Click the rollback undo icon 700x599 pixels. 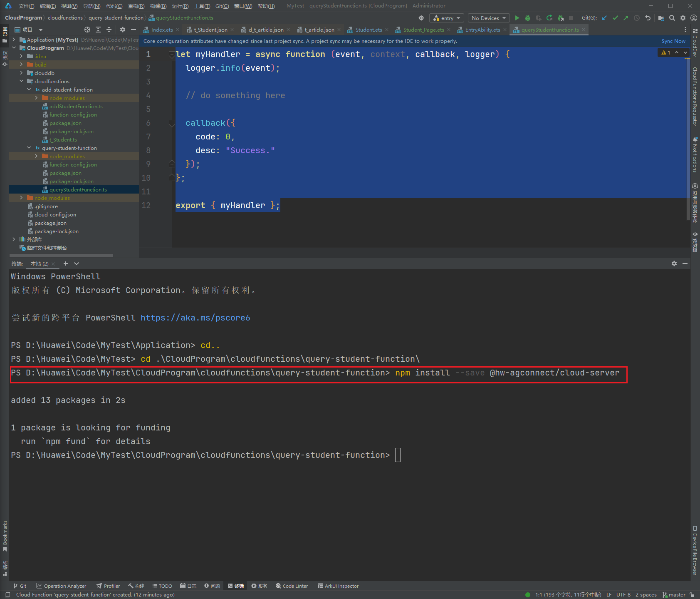coord(648,18)
